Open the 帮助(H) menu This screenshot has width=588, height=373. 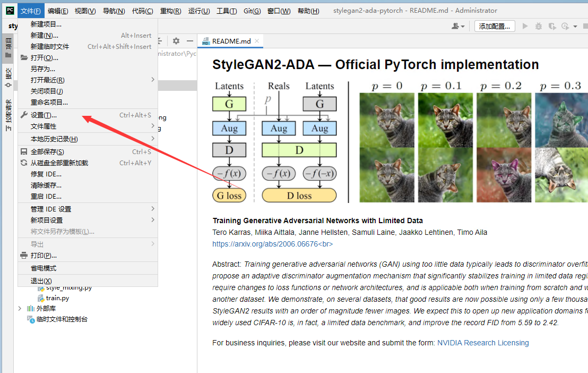(308, 11)
